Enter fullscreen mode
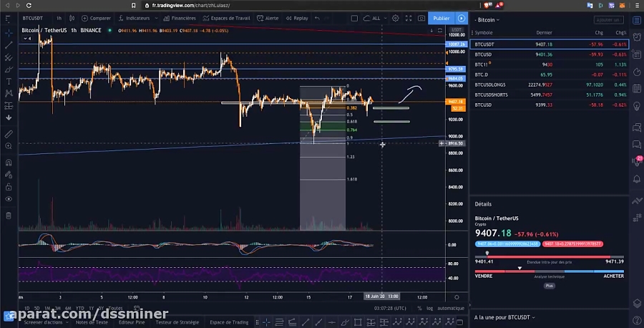 pyautogui.click(x=409, y=18)
